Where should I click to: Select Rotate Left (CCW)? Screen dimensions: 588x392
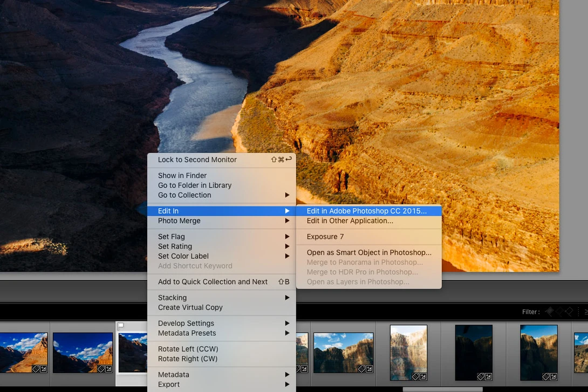point(222,349)
